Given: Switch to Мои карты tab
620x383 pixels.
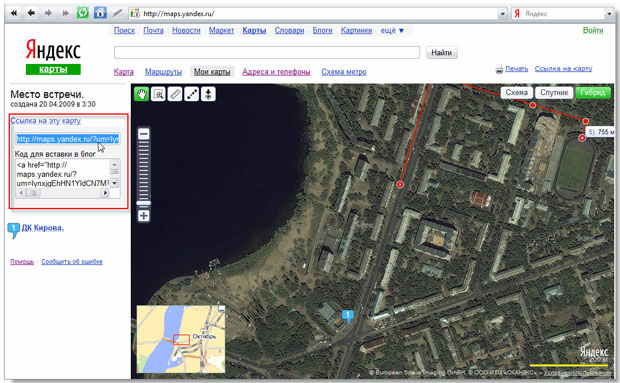Looking at the screenshot, I should click(x=212, y=72).
